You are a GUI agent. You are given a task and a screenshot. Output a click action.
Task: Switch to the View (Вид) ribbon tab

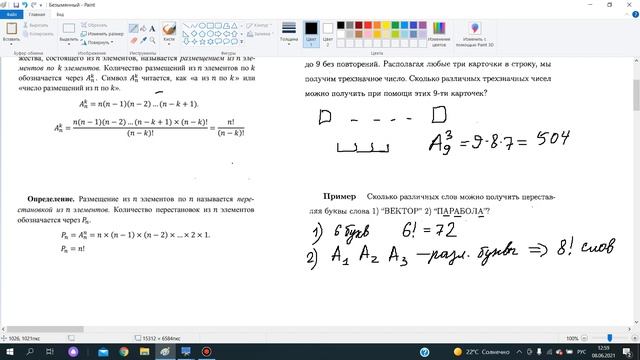[60, 14]
